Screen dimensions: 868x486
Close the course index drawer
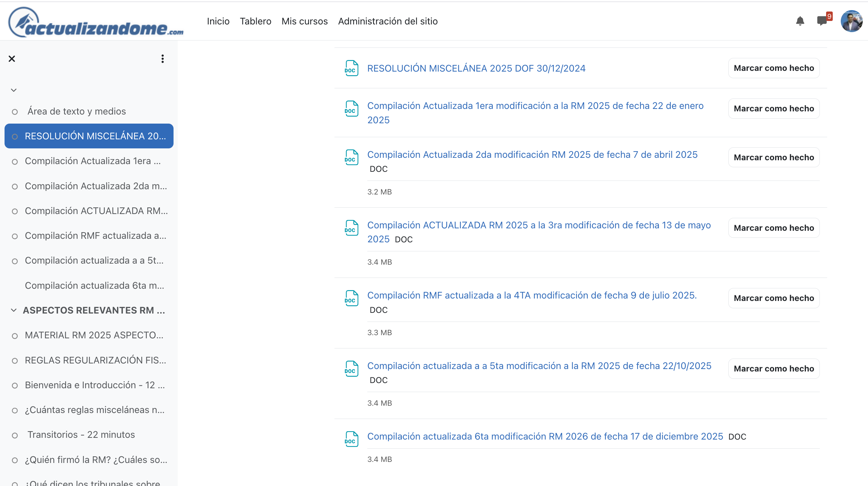click(12, 59)
